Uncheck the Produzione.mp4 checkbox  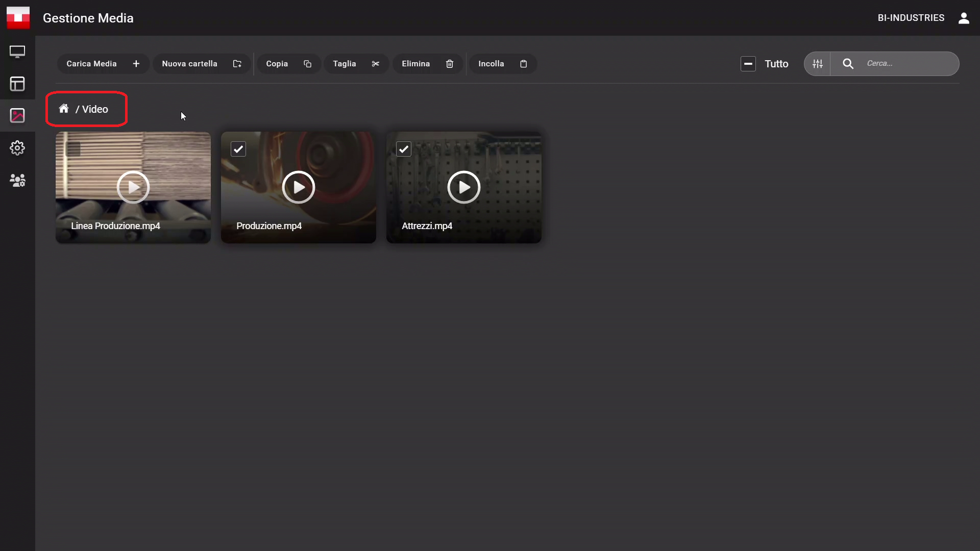[238, 149]
